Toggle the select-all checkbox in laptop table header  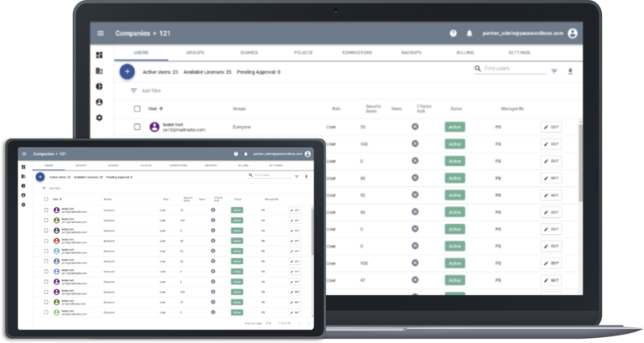pos(137,108)
